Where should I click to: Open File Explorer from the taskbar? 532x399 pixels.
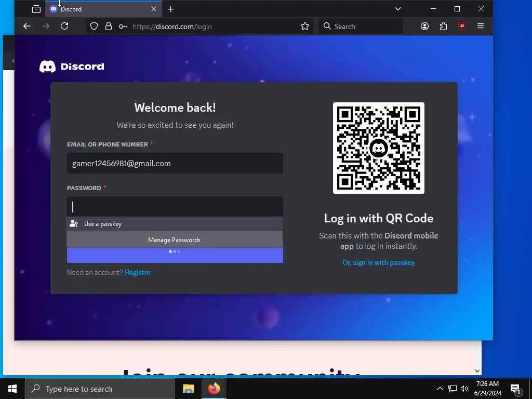click(188, 389)
